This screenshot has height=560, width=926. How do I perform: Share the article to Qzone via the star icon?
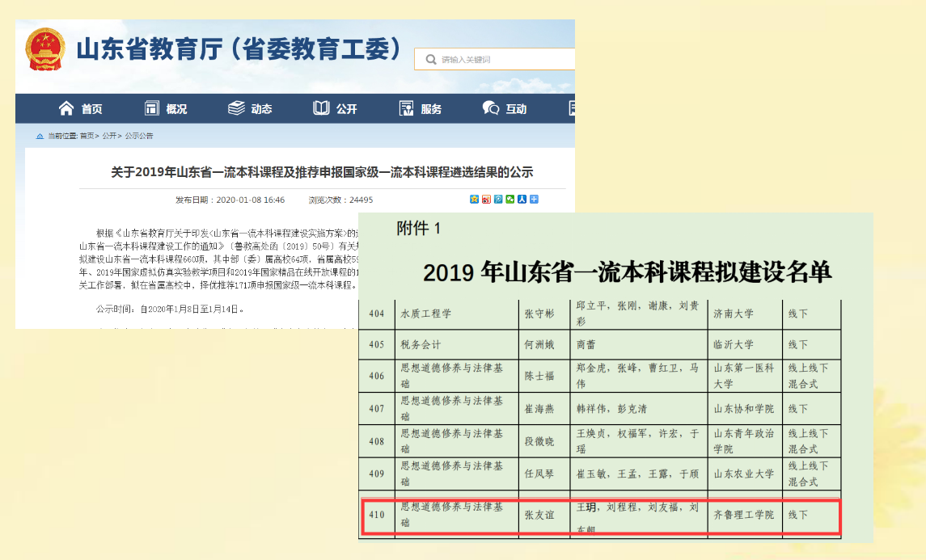(x=474, y=200)
